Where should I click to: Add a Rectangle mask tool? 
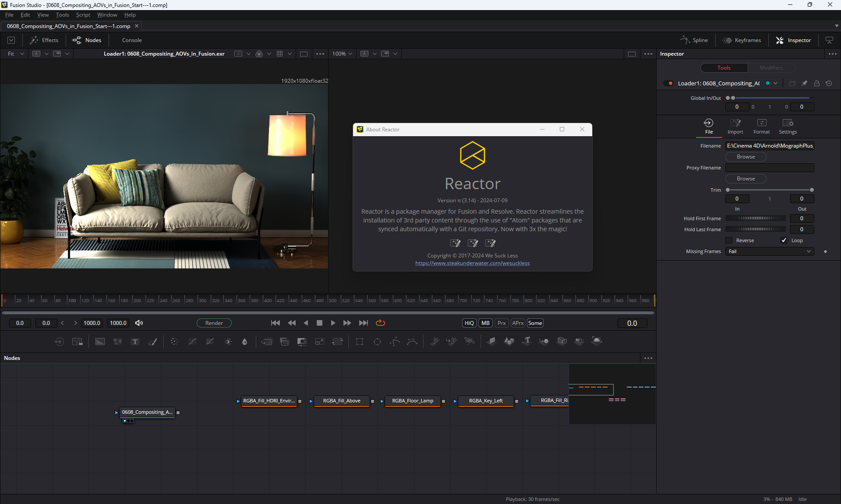360,342
